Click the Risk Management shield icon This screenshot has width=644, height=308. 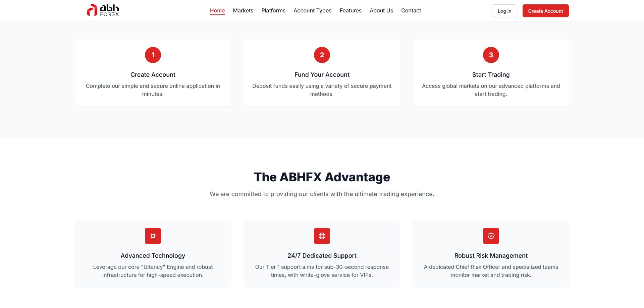click(x=491, y=236)
